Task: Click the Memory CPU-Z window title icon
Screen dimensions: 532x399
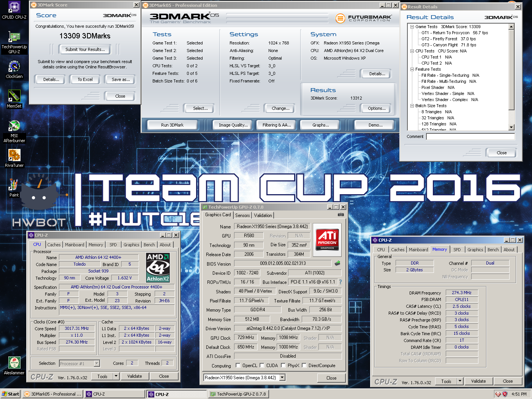Action: click(375, 240)
